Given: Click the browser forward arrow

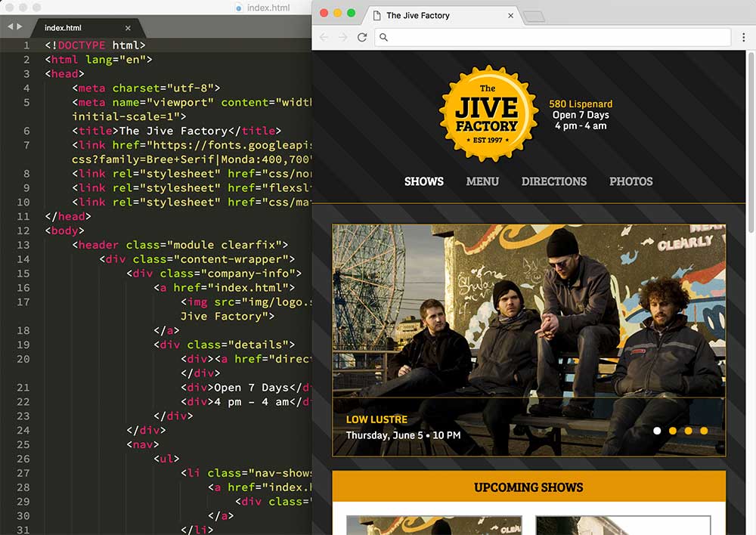Looking at the screenshot, I should click(x=342, y=37).
